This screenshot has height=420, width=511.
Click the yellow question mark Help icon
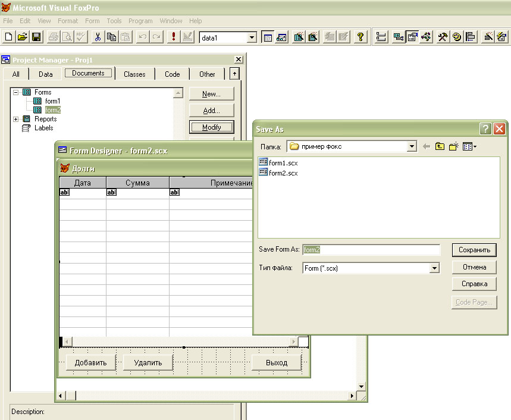(x=360, y=37)
